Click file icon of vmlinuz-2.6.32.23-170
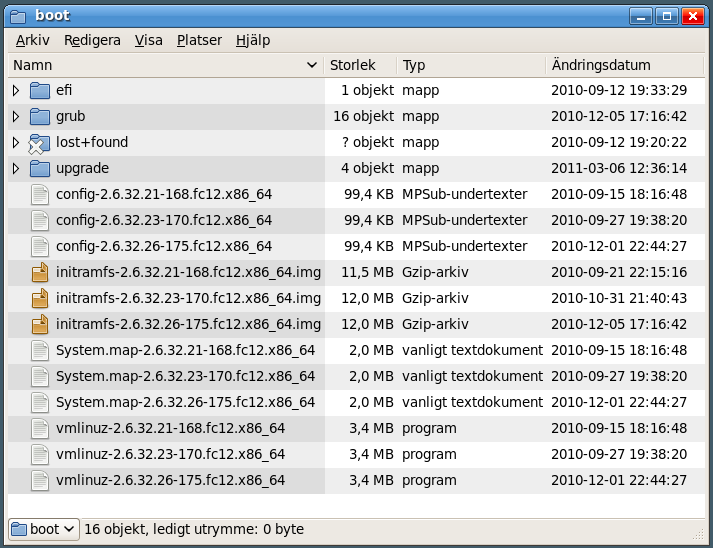 [x=40, y=454]
